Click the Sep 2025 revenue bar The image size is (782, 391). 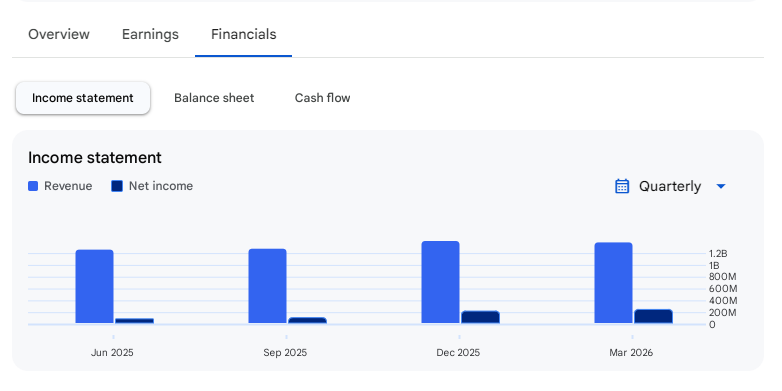268,286
